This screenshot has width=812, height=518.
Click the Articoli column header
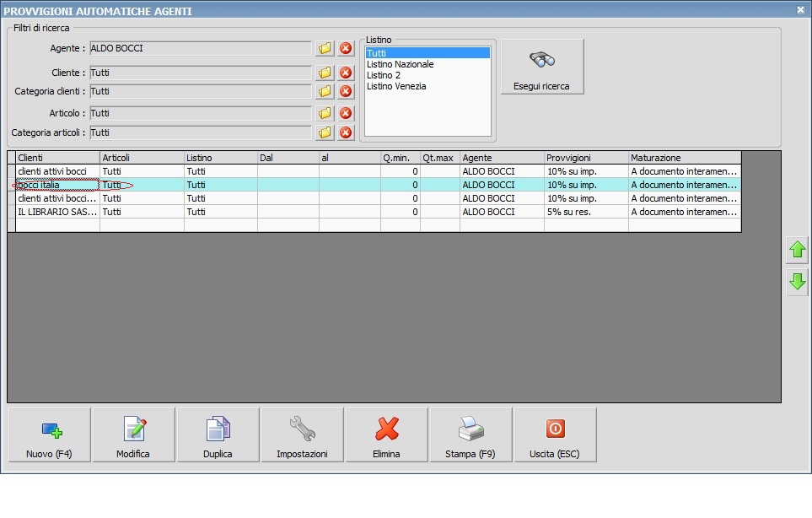(142, 158)
